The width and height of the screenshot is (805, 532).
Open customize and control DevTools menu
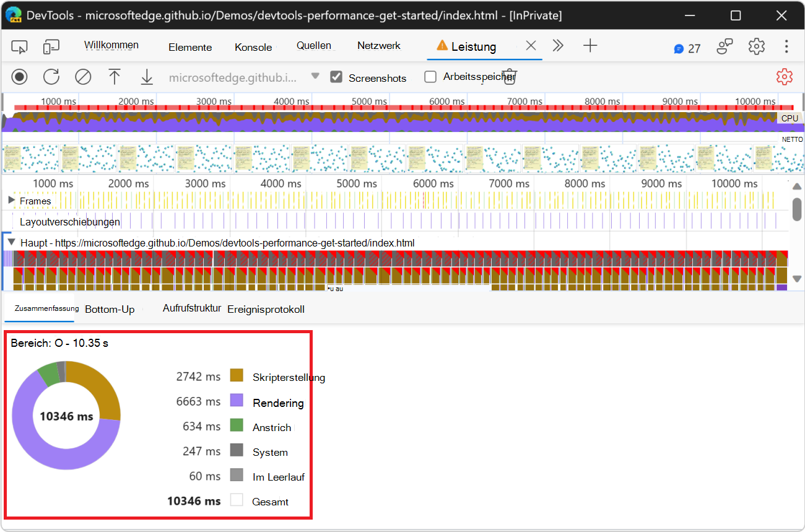786,46
